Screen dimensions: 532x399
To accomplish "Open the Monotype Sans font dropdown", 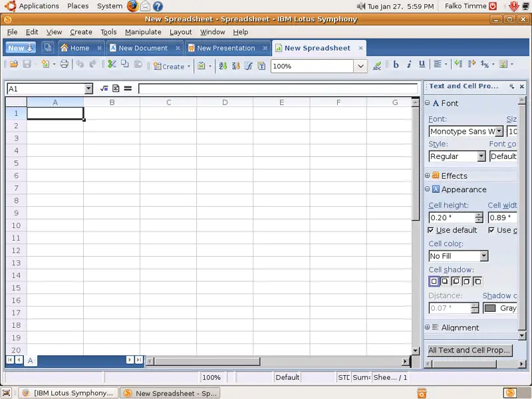I will click(499, 131).
